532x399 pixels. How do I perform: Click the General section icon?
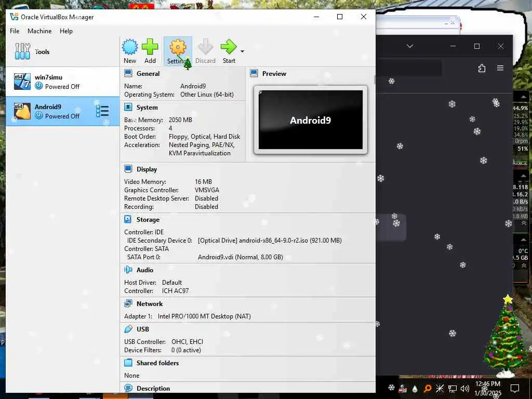[x=128, y=73]
